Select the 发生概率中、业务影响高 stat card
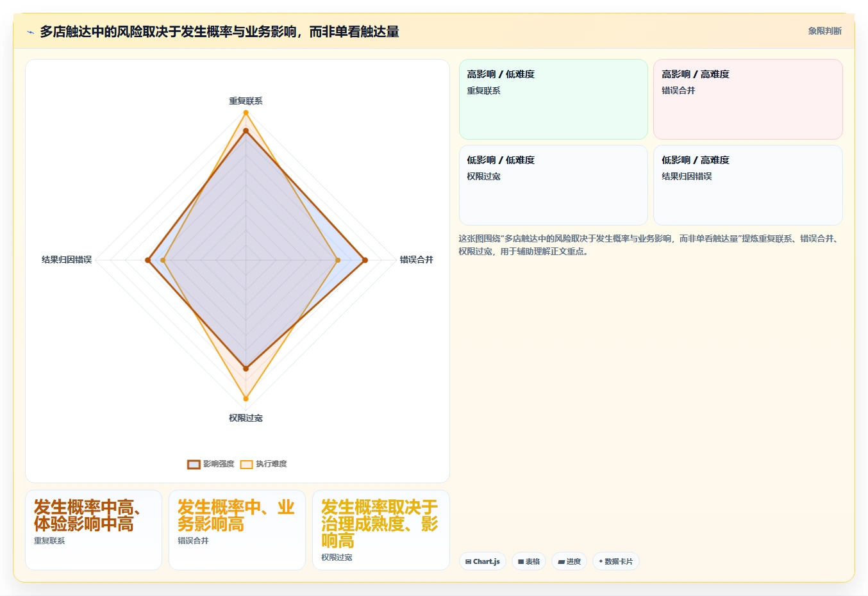Viewport: 868px width, 596px height. (237, 530)
